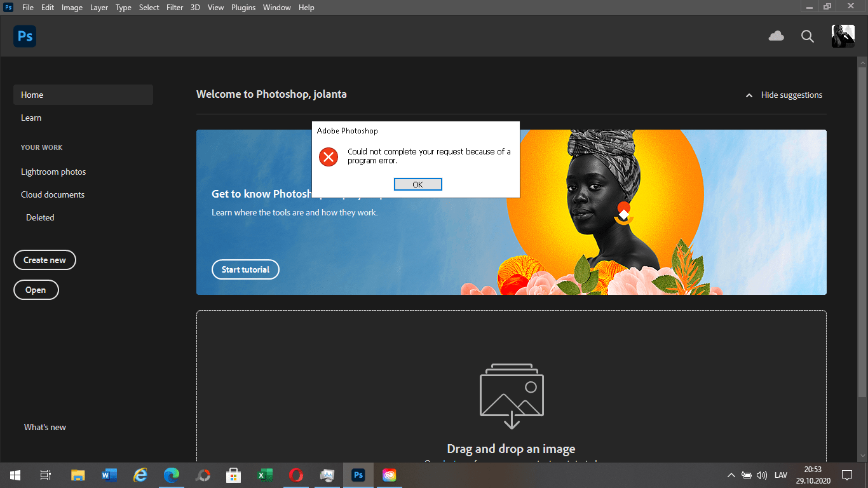Click the Create new button

pyautogui.click(x=44, y=260)
